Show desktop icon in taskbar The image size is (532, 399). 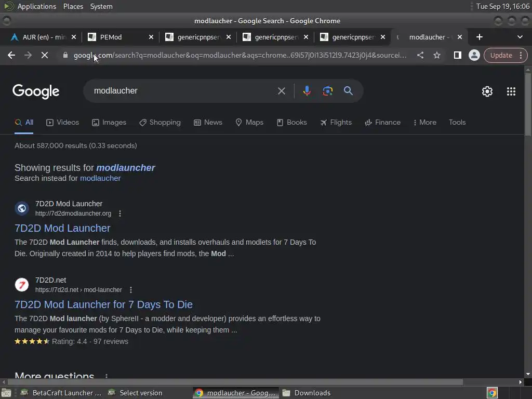click(x=6, y=393)
